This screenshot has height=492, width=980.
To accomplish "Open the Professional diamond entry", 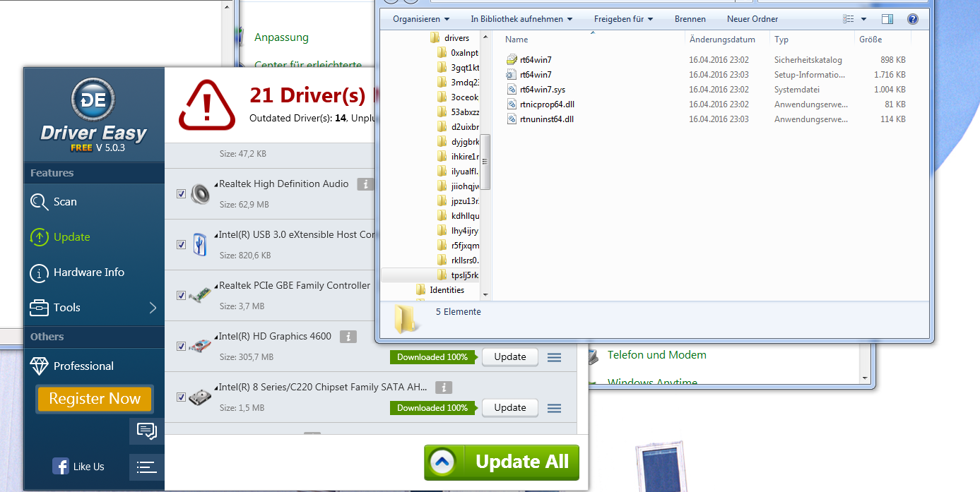I will coord(71,366).
